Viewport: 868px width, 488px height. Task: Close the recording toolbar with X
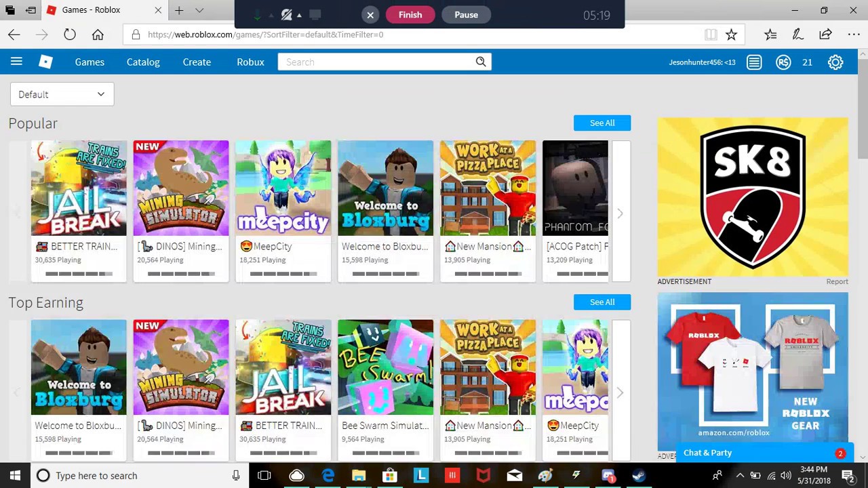click(x=370, y=15)
